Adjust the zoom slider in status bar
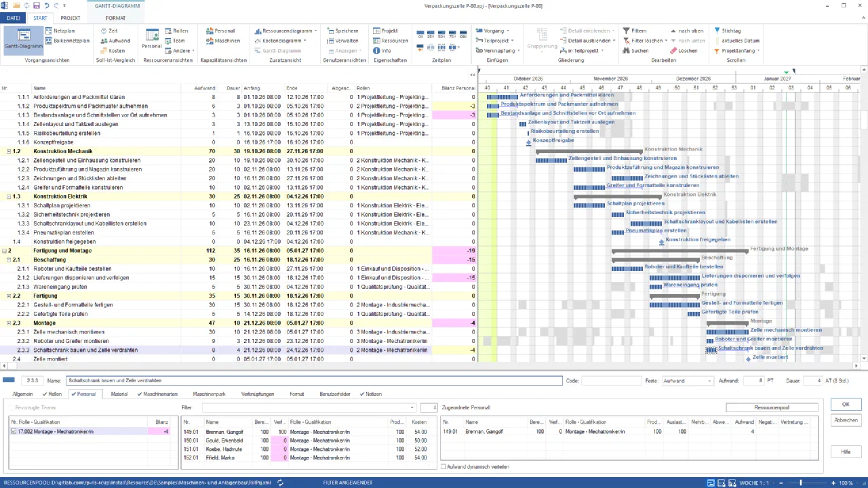The image size is (868, 488). 800,483
